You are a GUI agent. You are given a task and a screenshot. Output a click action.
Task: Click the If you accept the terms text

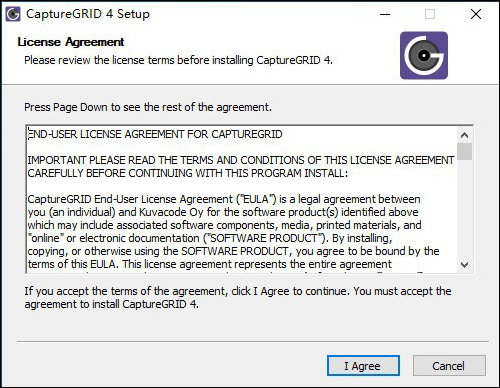(238, 297)
